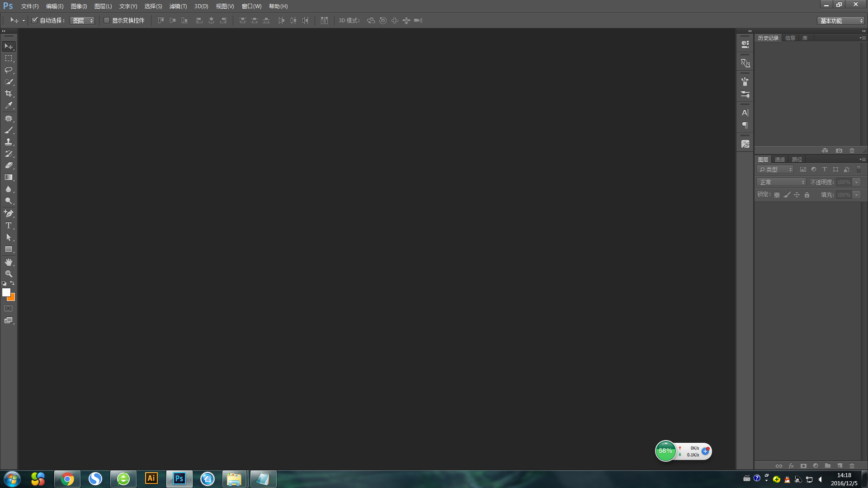Screen dimensions: 868x488
Task: Expand the 正常 blend mode dropdown
Action: coord(782,182)
